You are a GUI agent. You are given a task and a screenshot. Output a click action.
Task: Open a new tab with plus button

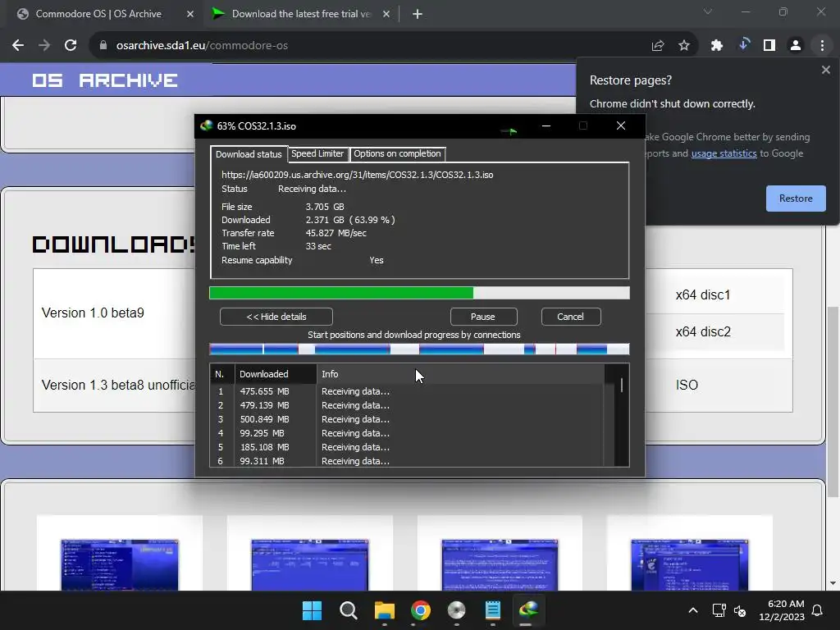tap(418, 14)
